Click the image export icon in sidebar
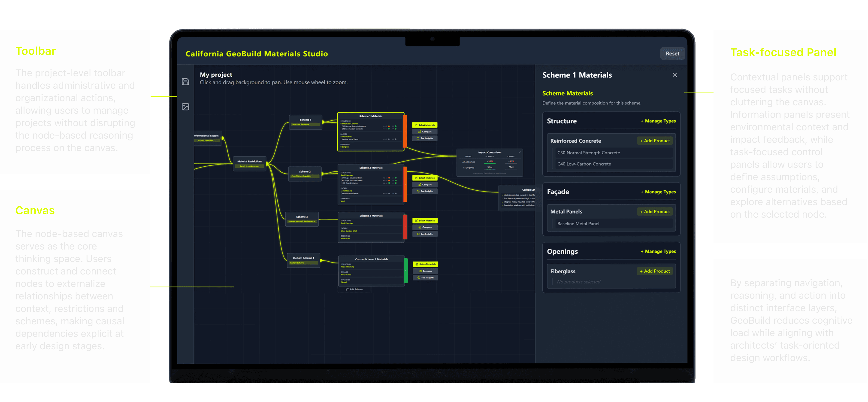Screen dimensions: 868x402 coord(185,107)
